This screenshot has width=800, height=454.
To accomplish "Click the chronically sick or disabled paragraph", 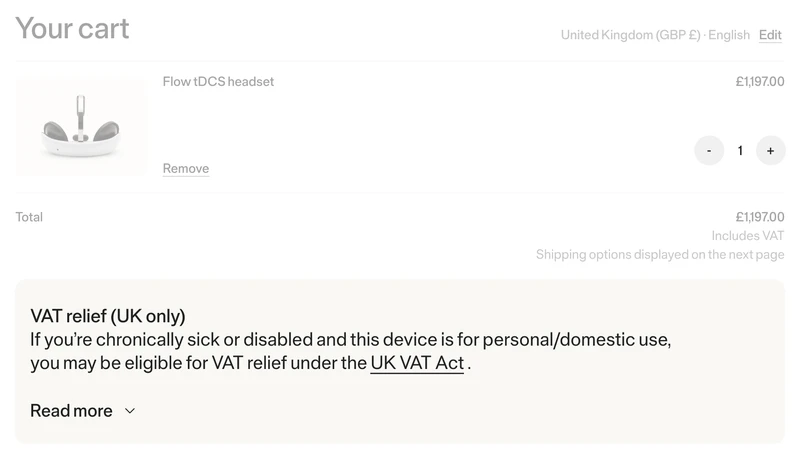I will (x=350, y=340).
